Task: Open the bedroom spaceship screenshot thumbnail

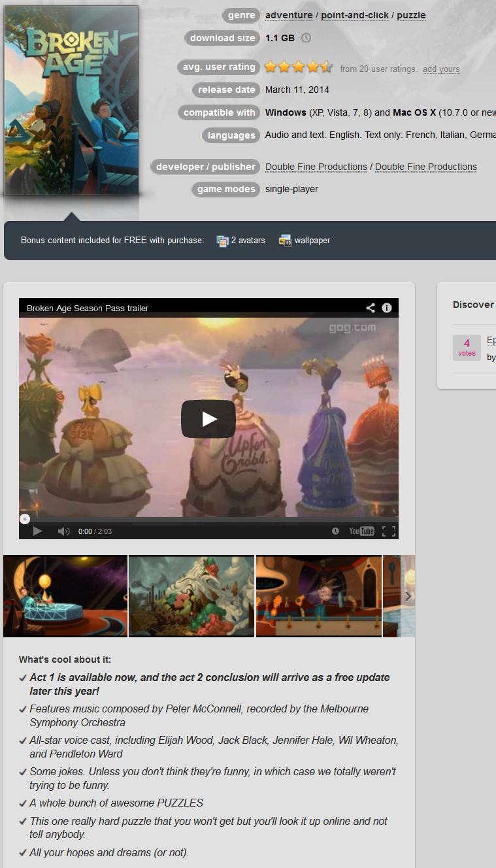Action: coord(65,596)
